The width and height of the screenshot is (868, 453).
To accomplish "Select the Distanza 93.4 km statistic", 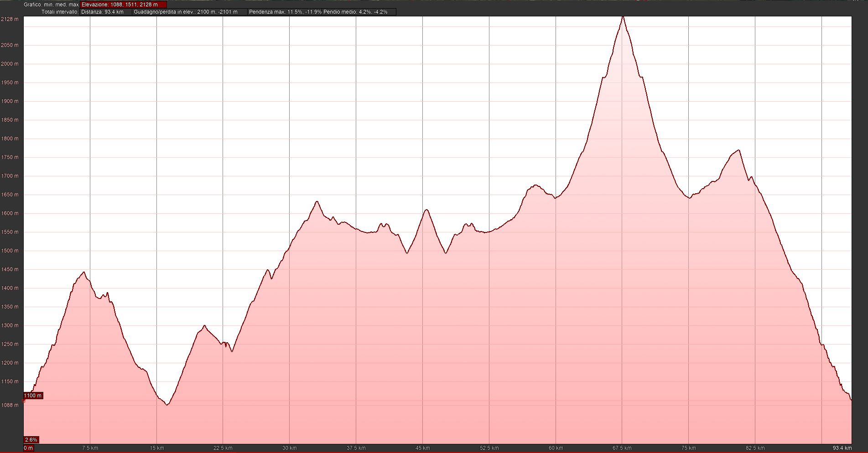I will (106, 12).
